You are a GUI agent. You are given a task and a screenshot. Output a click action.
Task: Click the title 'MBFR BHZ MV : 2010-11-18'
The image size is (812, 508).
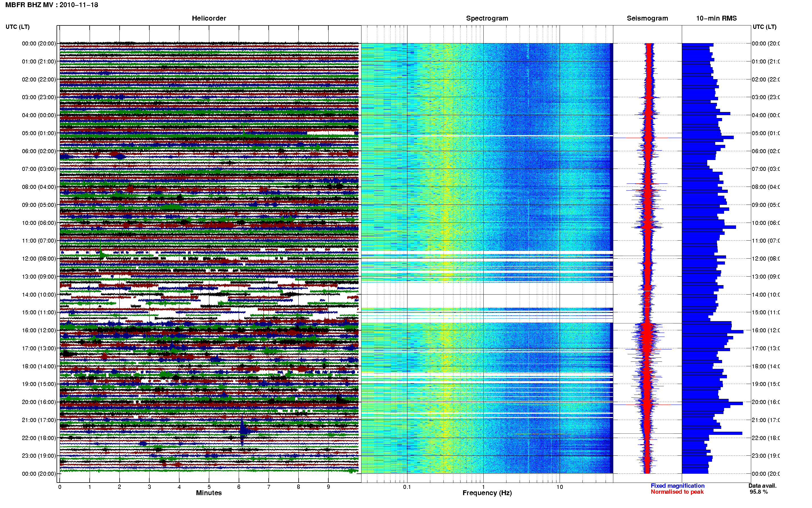click(51, 5)
